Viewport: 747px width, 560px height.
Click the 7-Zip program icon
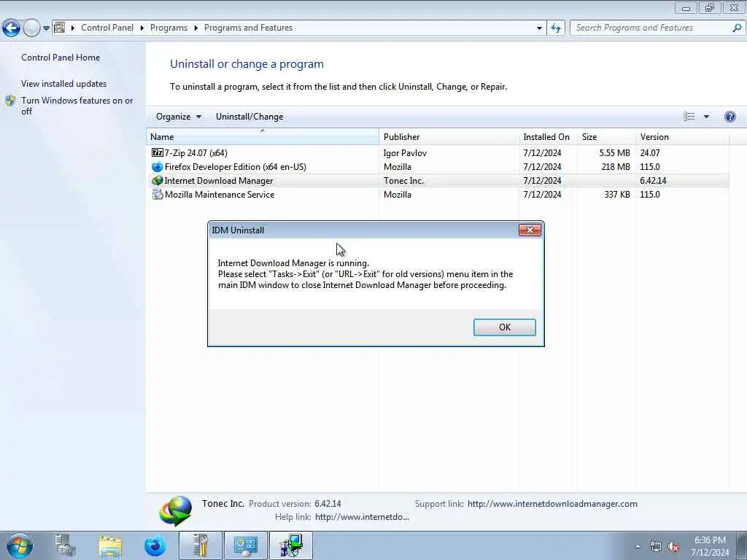coord(158,153)
